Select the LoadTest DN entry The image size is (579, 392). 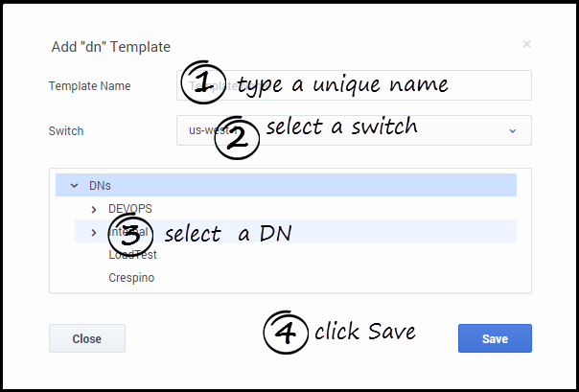click(132, 255)
